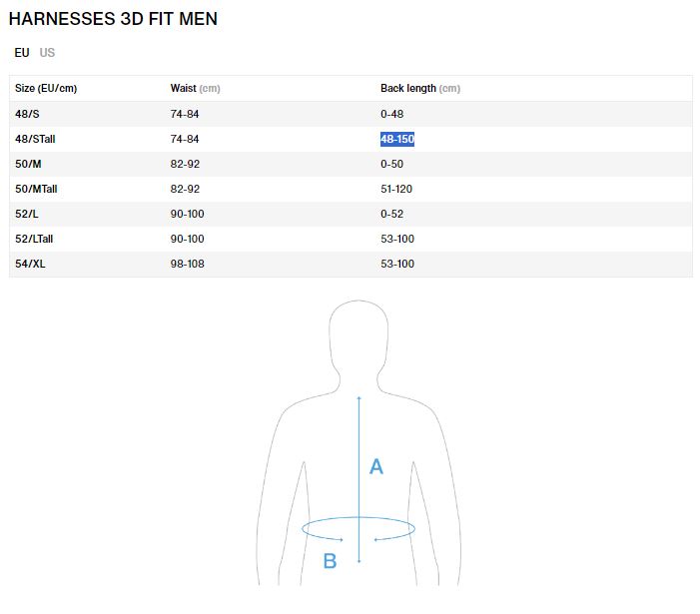
Task: Select the 54/XL size row label
Action: (31, 264)
